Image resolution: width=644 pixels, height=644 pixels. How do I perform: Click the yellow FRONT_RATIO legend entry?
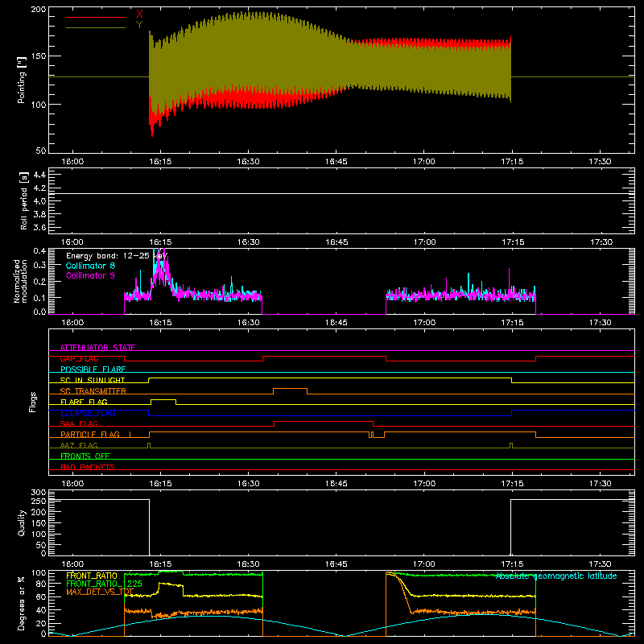[x=92, y=576]
